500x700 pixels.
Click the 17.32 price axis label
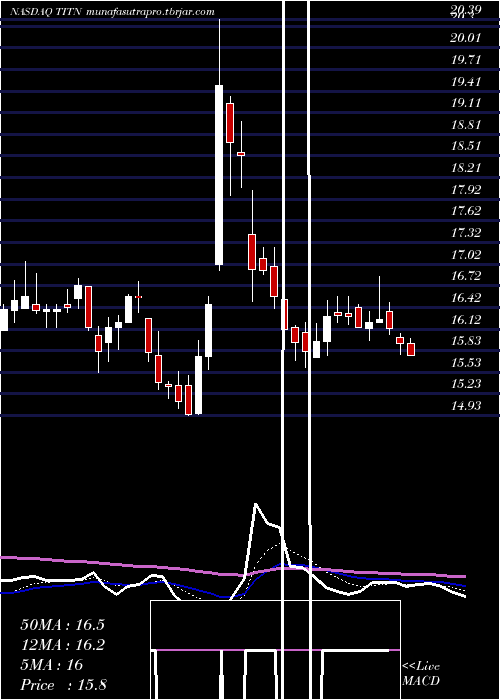tap(466, 233)
